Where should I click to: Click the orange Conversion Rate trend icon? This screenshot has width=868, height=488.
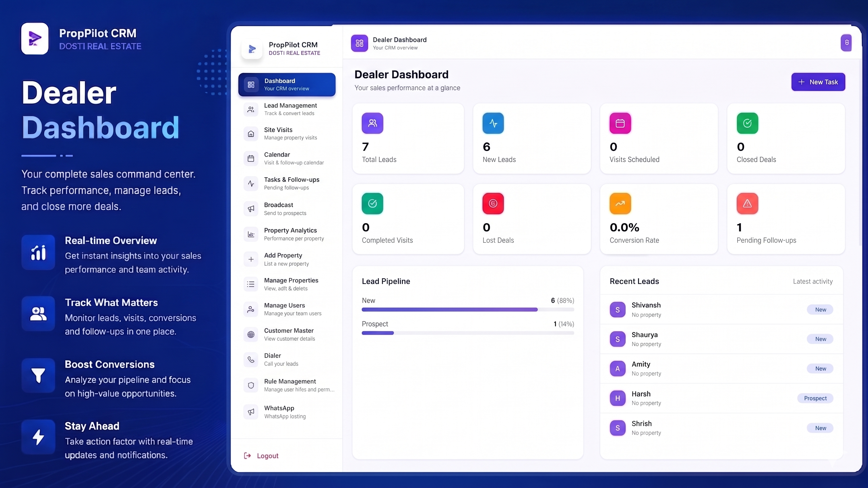(x=620, y=203)
